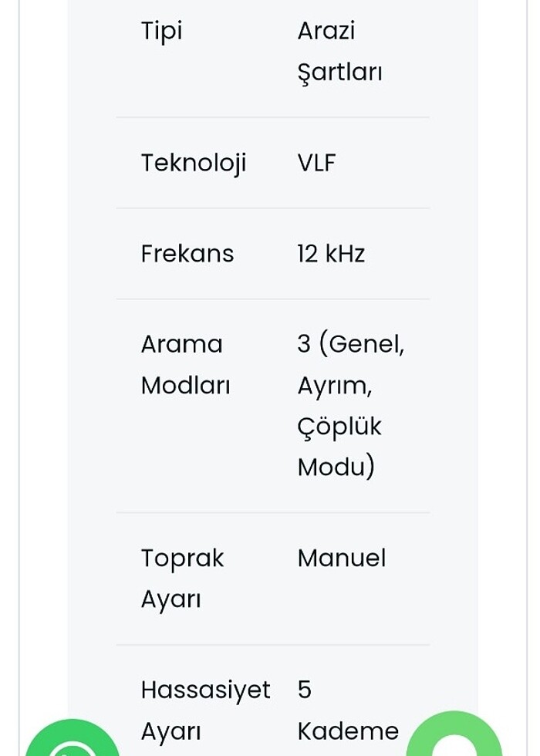Select the Teknoloji row label
Viewport: 540px width, 756px height.
(193, 163)
